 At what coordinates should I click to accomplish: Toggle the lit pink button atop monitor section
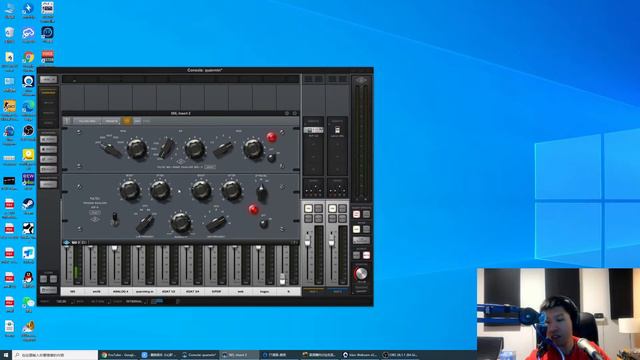point(356,214)
